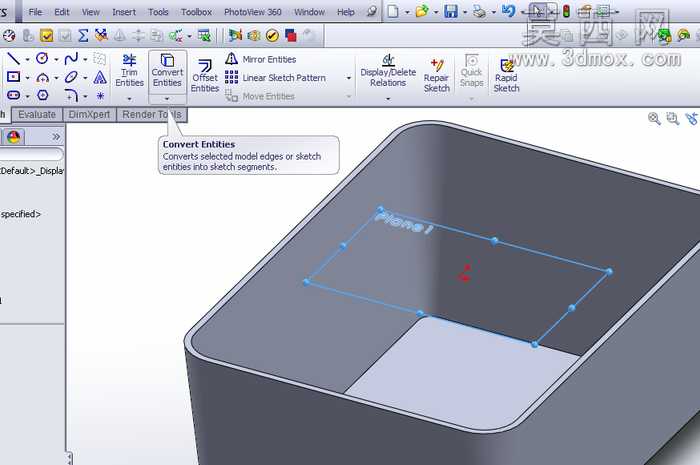Click the blue and red overlapping squares icon
This screenshot has width=700, height=465.
291,35
